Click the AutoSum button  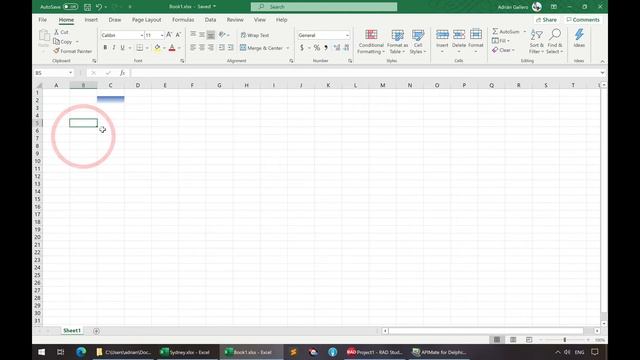(x=506, y=31)
